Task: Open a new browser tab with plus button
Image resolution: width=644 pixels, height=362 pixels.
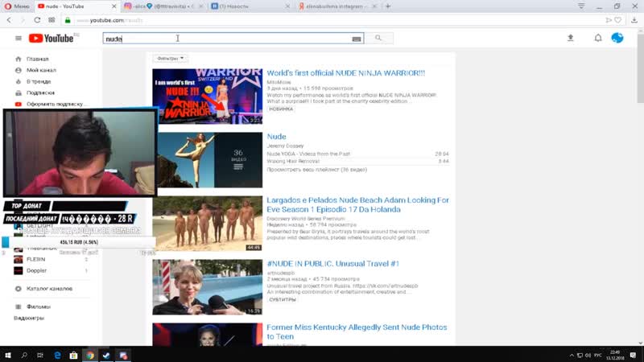Action: (388, 6)
